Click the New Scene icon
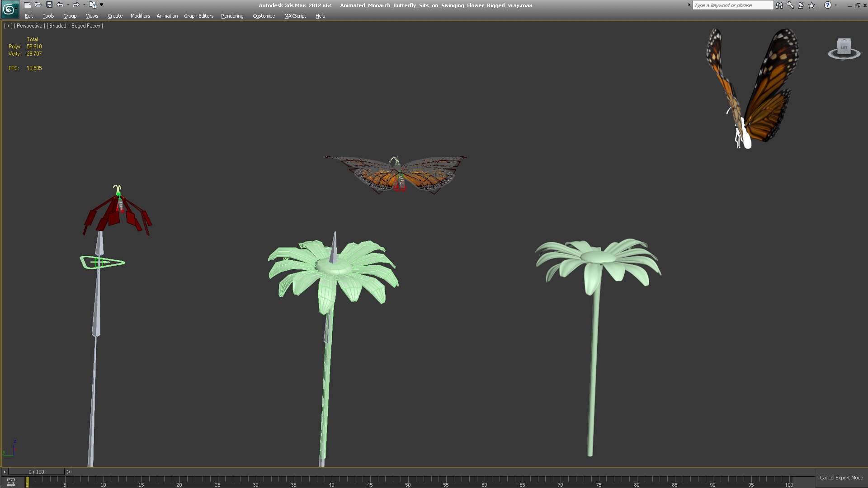Image resolution: width=868 pixels, height=488 pixels. point(27,5)
